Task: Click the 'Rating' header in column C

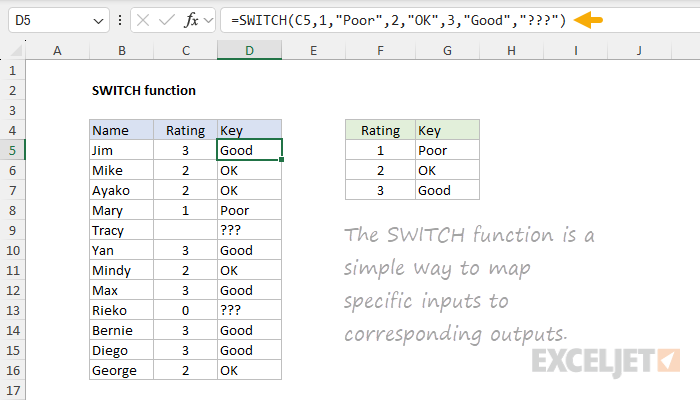Action: (186, 130)
